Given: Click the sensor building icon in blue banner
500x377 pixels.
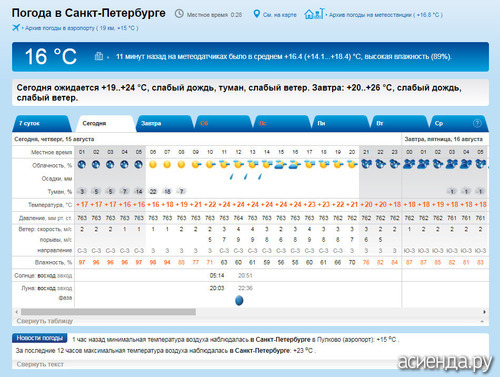Looking at the screenshot, I should 99,56.
